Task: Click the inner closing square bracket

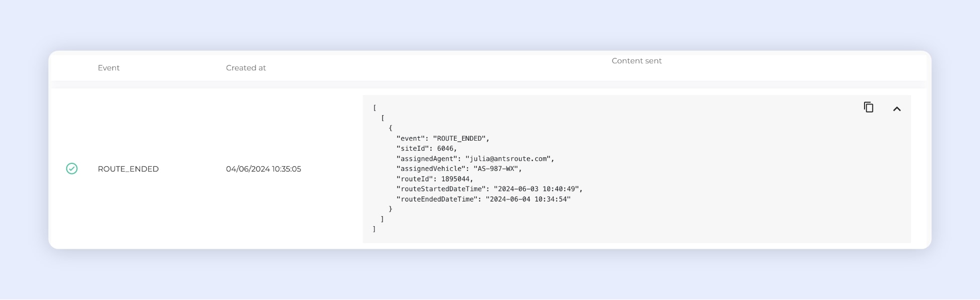Action: point(383,219)
